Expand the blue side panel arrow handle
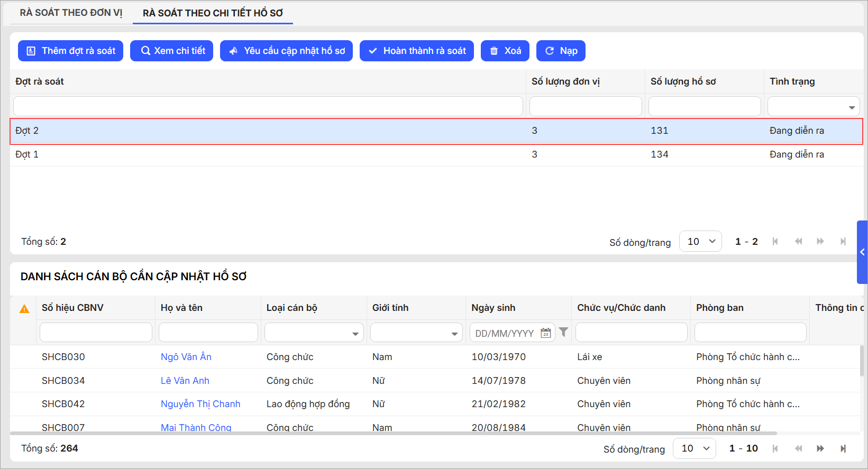Screen dimensions: 868x469 click(x=862, y=252)
